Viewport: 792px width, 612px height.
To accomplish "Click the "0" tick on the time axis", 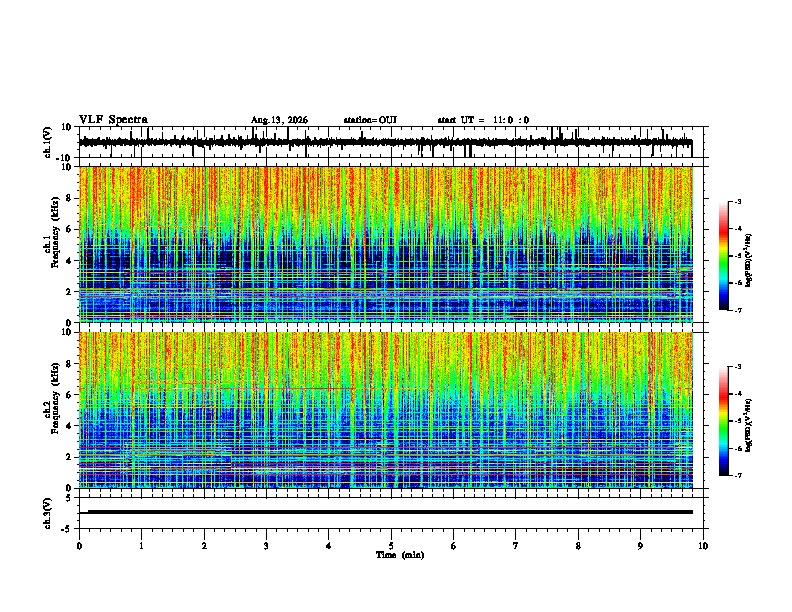I will click(x=79, y=546).
